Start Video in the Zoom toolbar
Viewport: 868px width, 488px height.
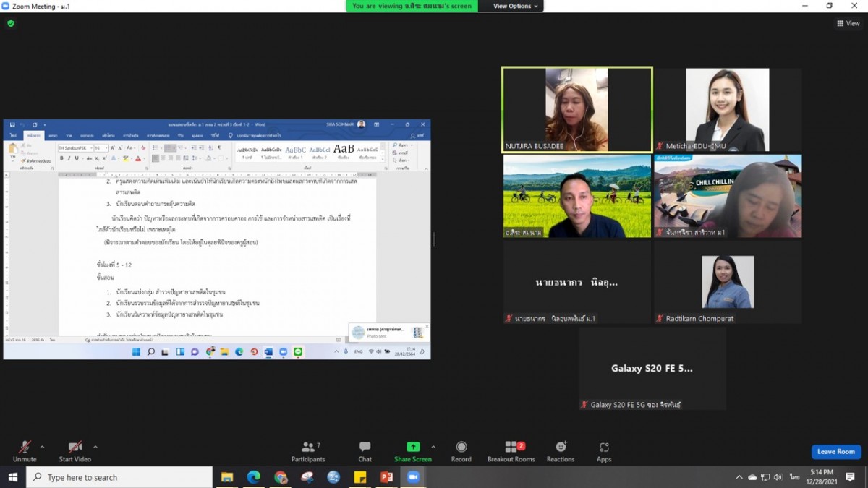point(75,450)
